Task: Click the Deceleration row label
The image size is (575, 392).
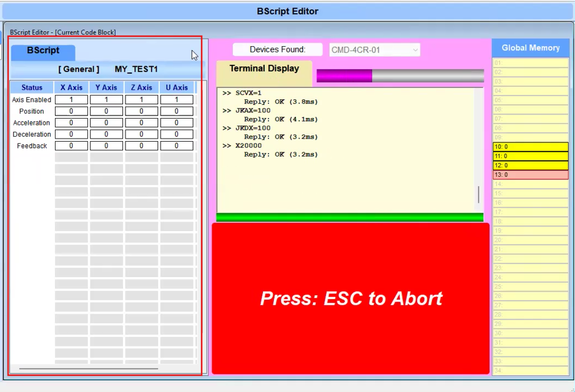Action: (x=32, y=134)
